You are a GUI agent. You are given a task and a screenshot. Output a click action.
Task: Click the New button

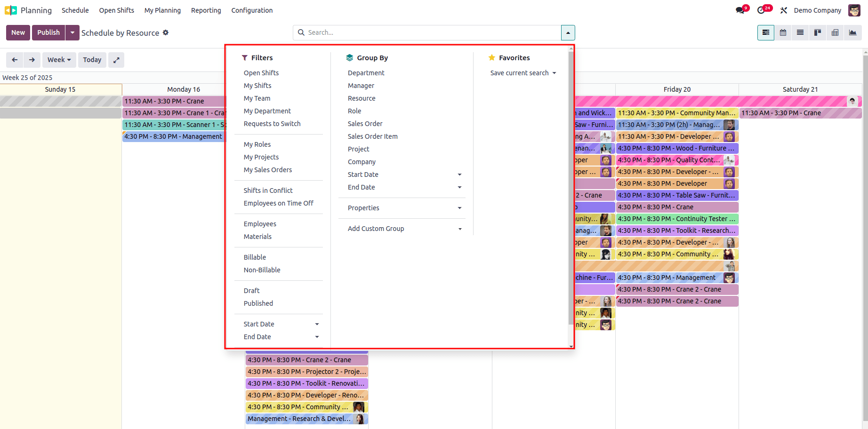click(x=18, y=32)
